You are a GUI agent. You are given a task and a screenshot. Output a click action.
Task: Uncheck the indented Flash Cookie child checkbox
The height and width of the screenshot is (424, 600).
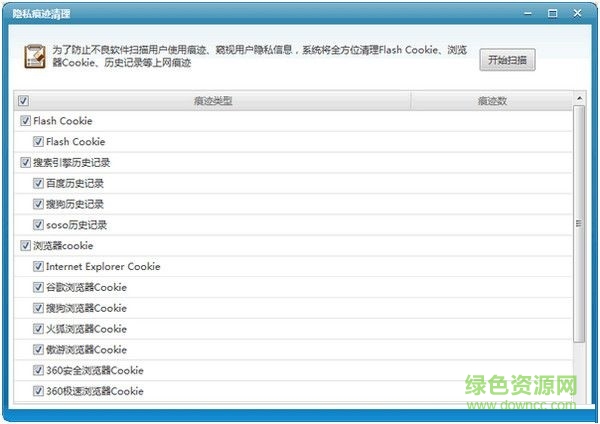point(38,142)
